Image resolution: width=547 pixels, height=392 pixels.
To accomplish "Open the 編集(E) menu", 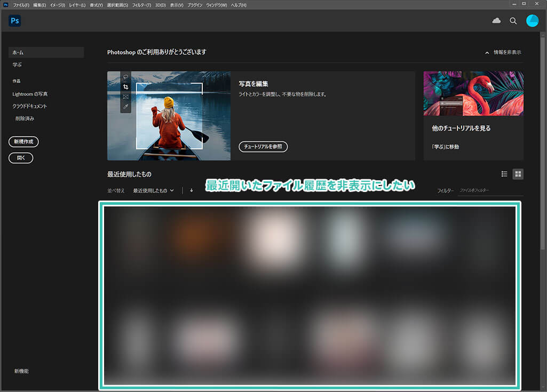I will 39,5.
